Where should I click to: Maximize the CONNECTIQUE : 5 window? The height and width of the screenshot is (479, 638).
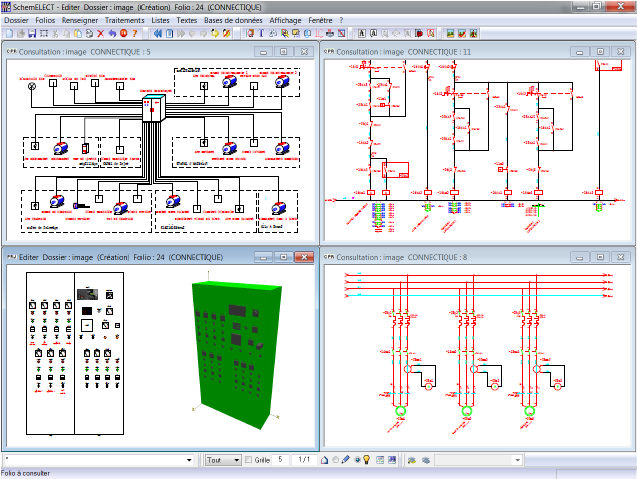284,52
